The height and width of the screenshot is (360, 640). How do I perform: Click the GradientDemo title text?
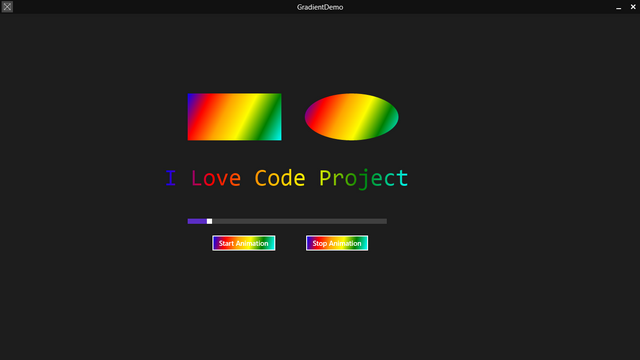tap(320, 7)
